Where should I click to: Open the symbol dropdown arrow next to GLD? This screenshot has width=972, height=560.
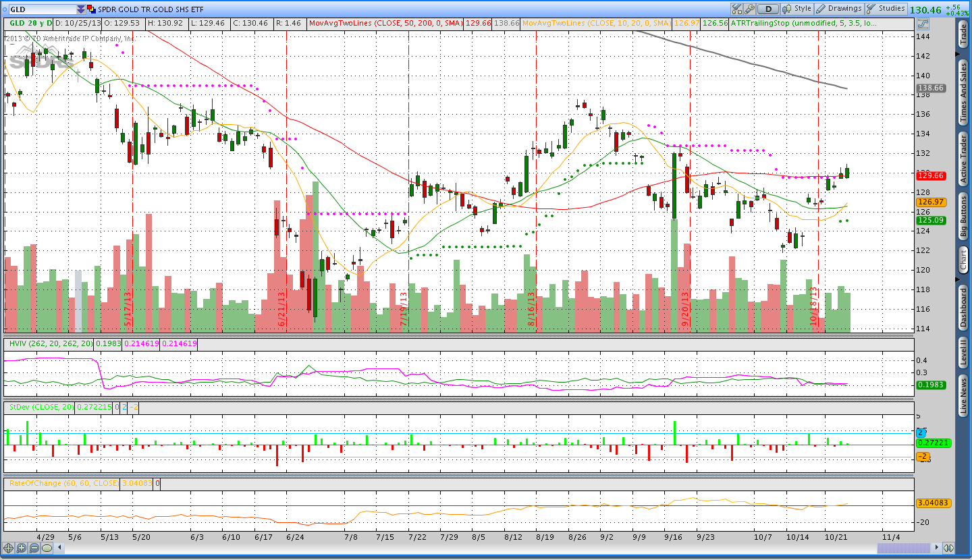point(81,9)
